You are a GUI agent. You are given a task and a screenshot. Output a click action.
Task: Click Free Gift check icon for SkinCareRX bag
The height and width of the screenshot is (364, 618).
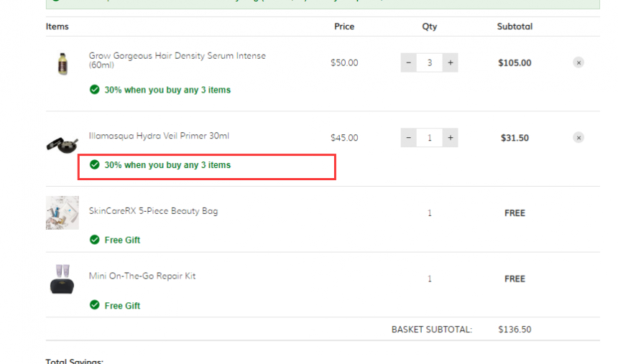coord(95,240)
